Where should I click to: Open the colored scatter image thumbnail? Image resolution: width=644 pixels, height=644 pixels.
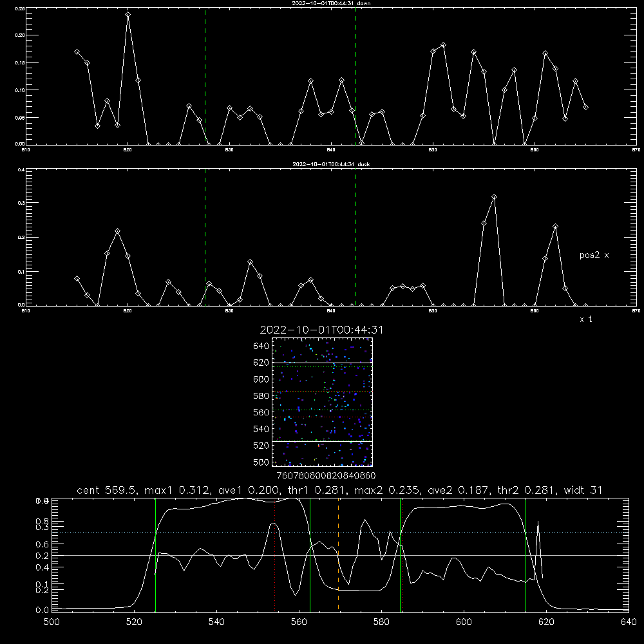[x=322, y=402]
